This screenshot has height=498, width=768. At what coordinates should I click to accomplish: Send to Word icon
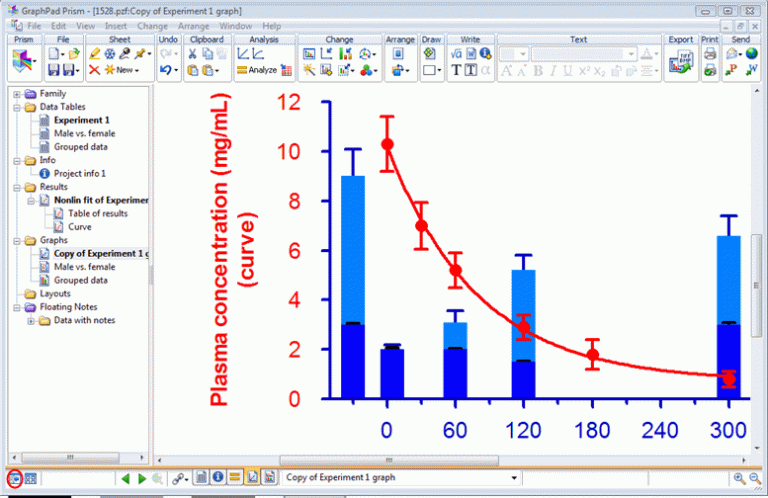[751, 70]
